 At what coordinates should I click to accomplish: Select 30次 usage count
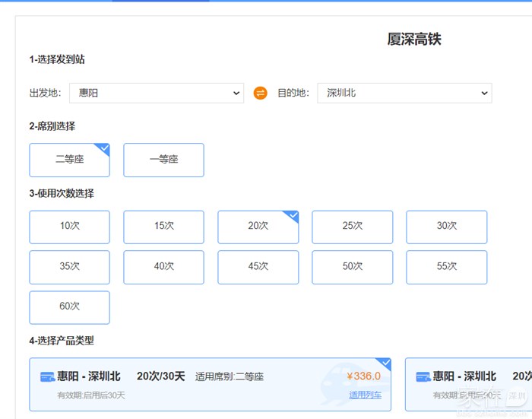point(446,227)
